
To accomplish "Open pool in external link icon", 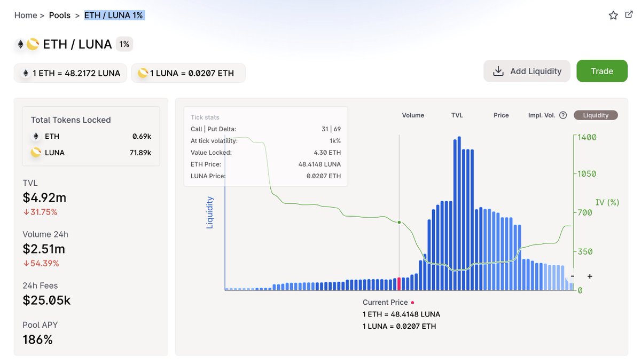I will (629, 15).
